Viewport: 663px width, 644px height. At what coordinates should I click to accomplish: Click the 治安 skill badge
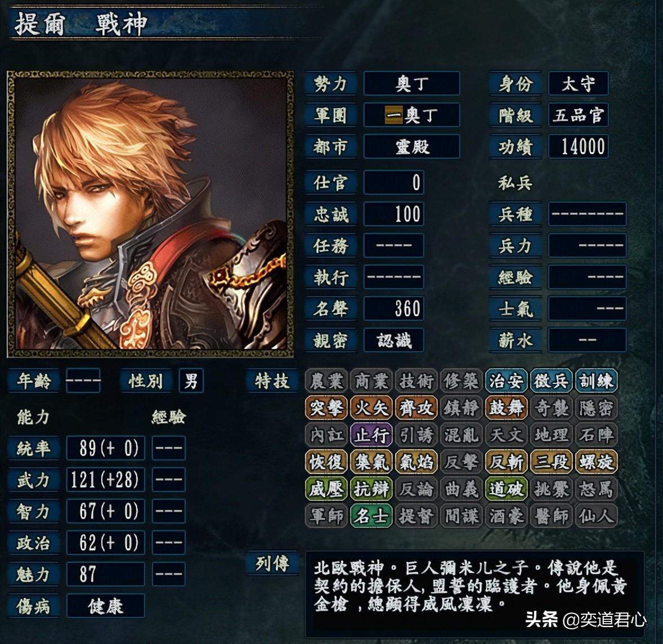point(506,381)
